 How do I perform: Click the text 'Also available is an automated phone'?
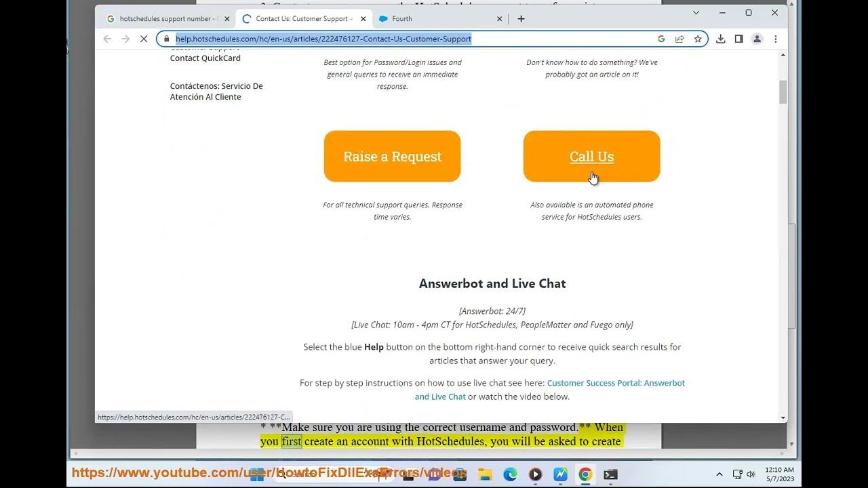click(x=591, y=205)
